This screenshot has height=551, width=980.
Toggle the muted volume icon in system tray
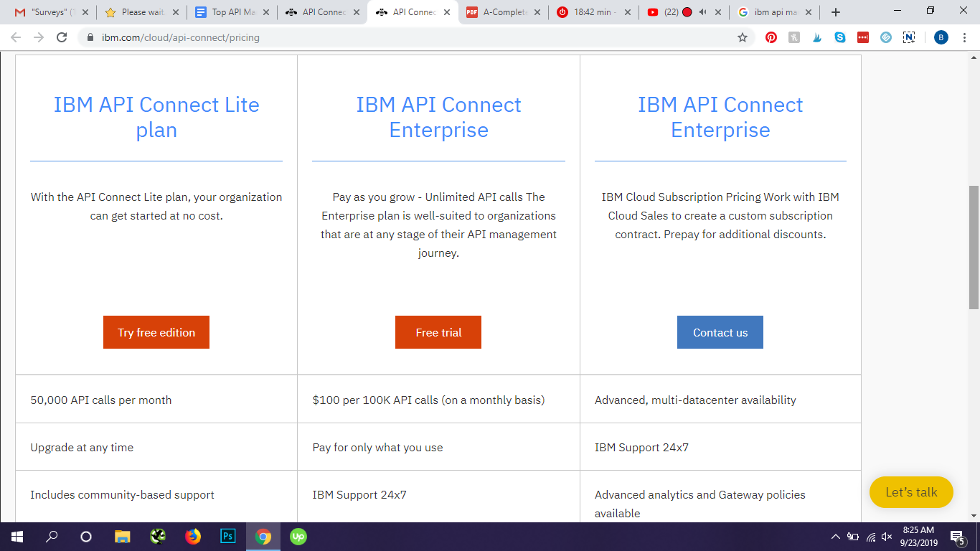click(x=887, y=537)
